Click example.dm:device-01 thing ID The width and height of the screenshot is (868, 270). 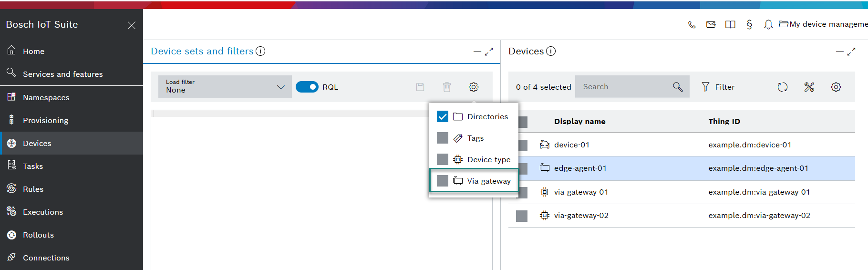(x=750, y=145)
